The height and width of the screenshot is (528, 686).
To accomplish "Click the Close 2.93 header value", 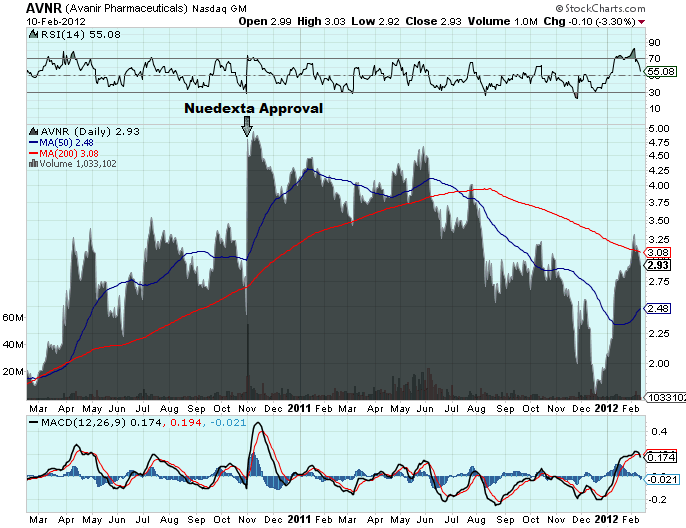I will (x=433, y=21).
